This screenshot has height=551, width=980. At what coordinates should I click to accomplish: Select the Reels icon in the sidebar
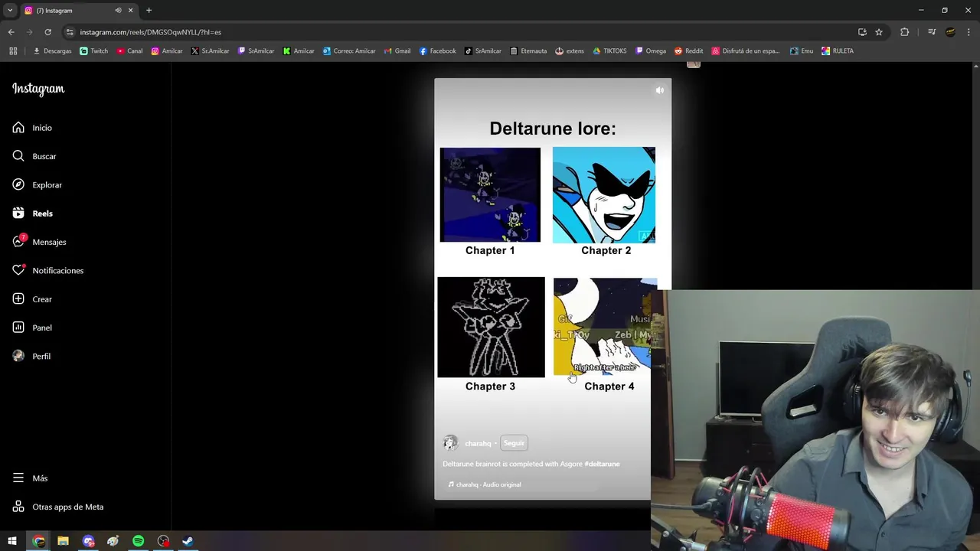(x=18, y=214)
